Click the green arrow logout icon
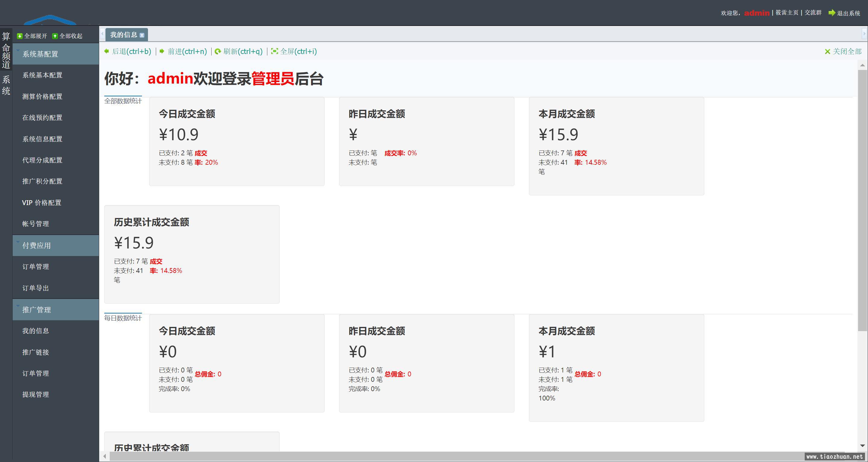 click(832, 13)
